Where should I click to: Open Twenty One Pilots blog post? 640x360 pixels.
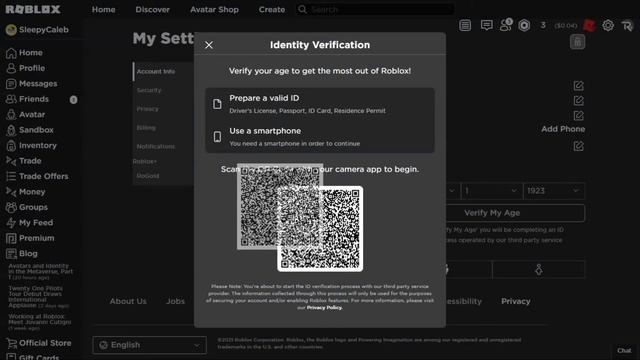pyautogui.click(x=38, y=297)
